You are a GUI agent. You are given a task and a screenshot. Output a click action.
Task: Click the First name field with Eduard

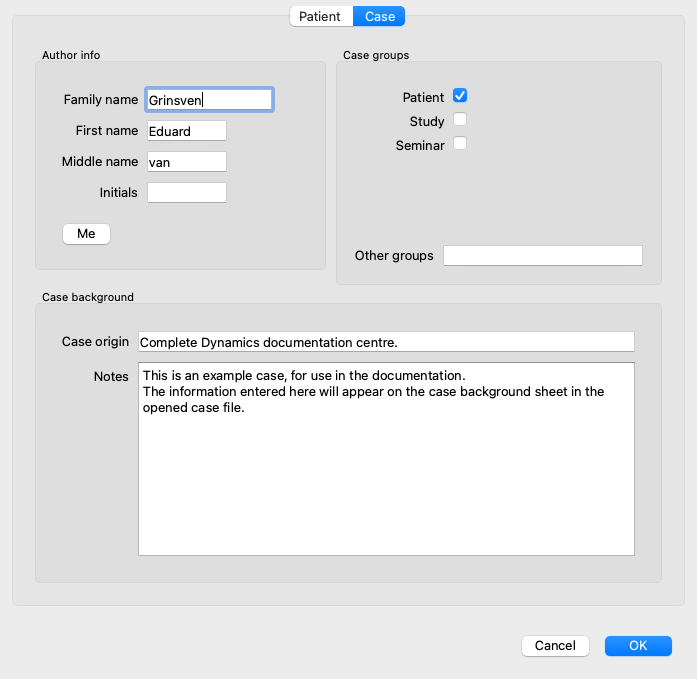[187, 131]
